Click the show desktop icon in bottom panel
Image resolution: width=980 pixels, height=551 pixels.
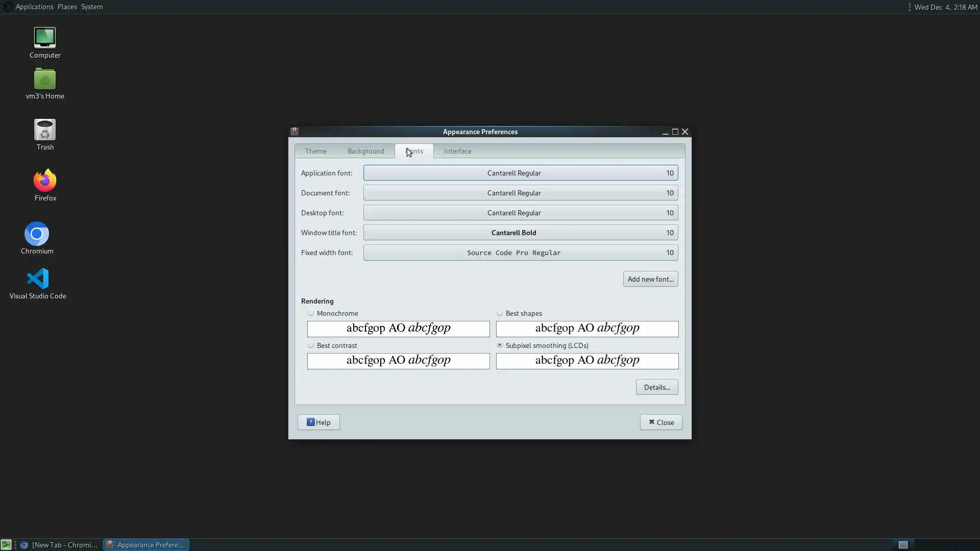tap(6, 545)
